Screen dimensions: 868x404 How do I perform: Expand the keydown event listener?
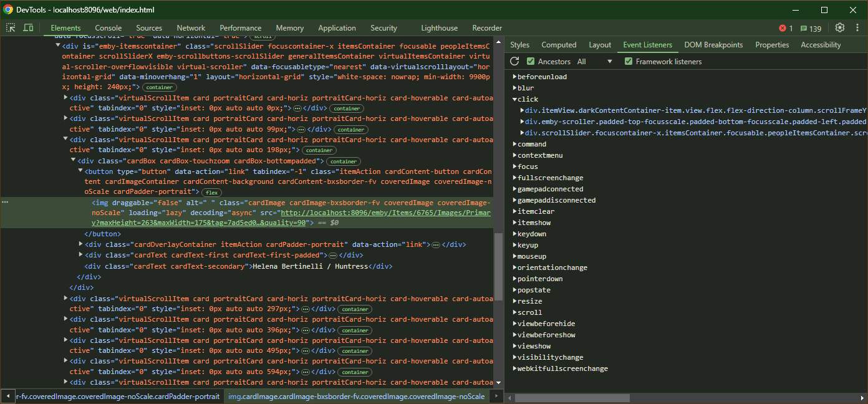click(515, 234)
